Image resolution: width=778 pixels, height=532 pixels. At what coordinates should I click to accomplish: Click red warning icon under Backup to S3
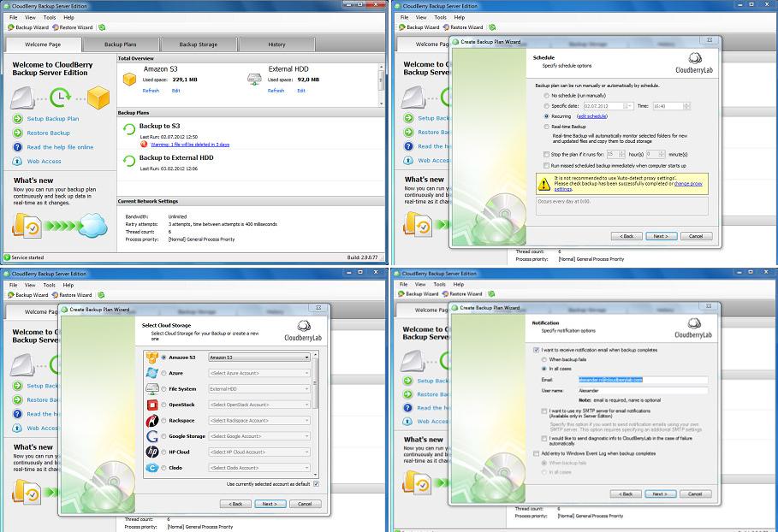point(144,145)
